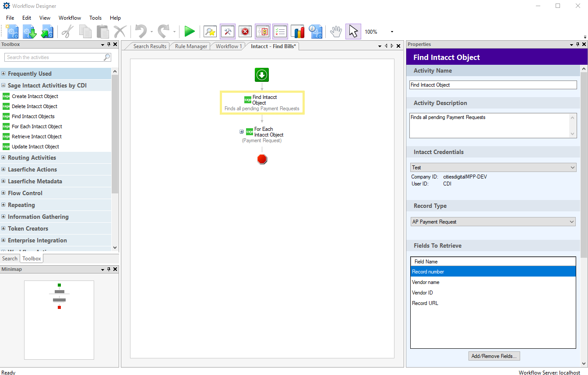This screenshot has height=375, width=588.
Task: Click the Add/Remove Fields button
Action: 494,356
